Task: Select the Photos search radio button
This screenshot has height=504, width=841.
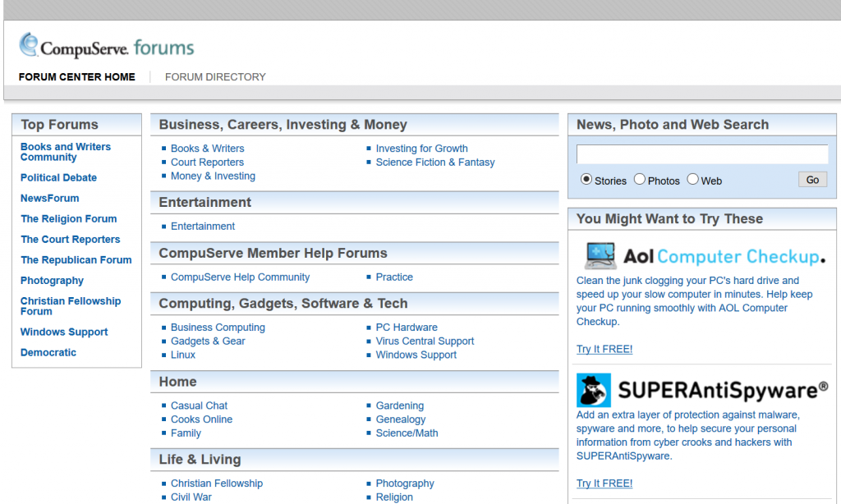Action: click(x=639, y=180)
